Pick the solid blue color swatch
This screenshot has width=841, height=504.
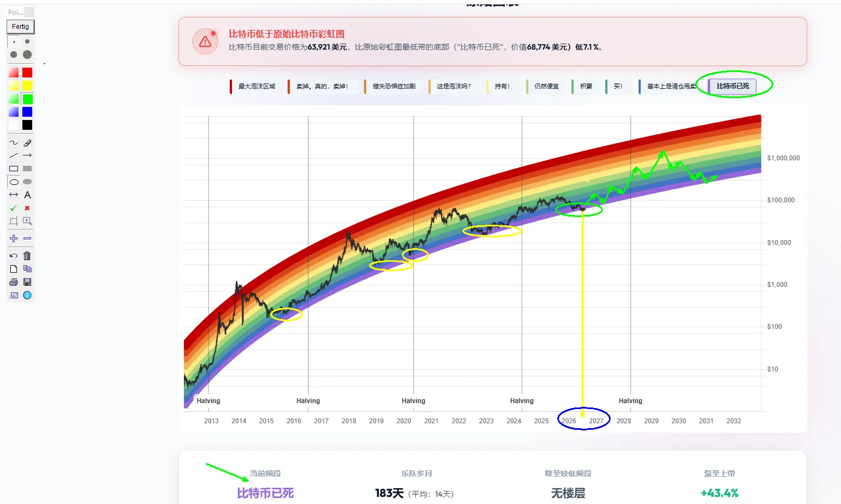pyautogui.click(x=27, y=112)
